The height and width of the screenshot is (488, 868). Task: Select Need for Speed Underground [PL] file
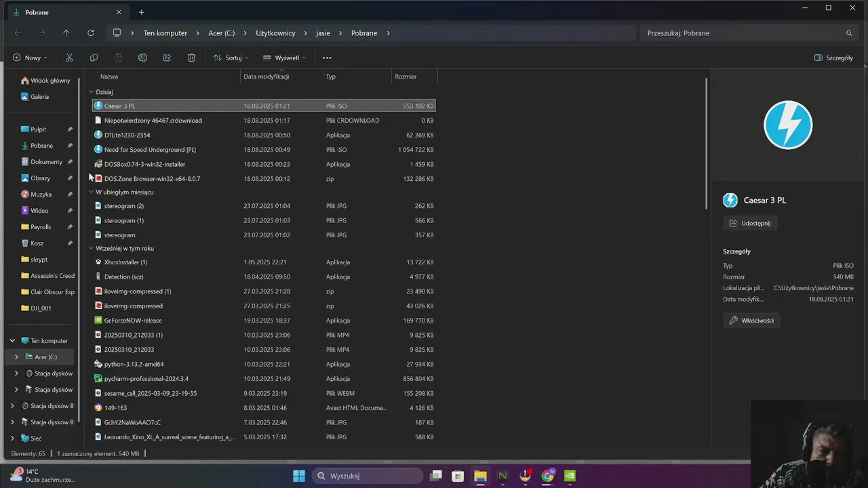point(264,149)
